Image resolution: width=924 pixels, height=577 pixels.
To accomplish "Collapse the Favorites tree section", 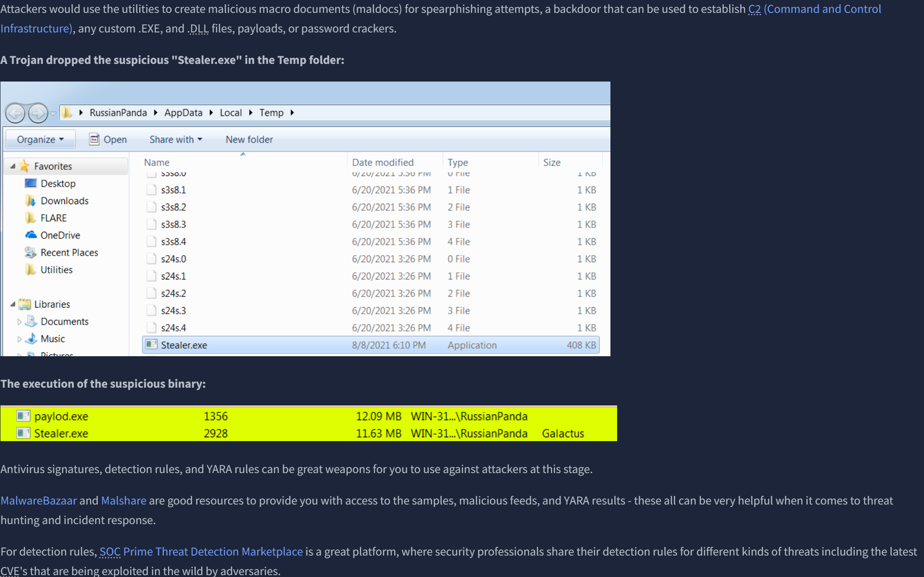I will tap(13, 166).
